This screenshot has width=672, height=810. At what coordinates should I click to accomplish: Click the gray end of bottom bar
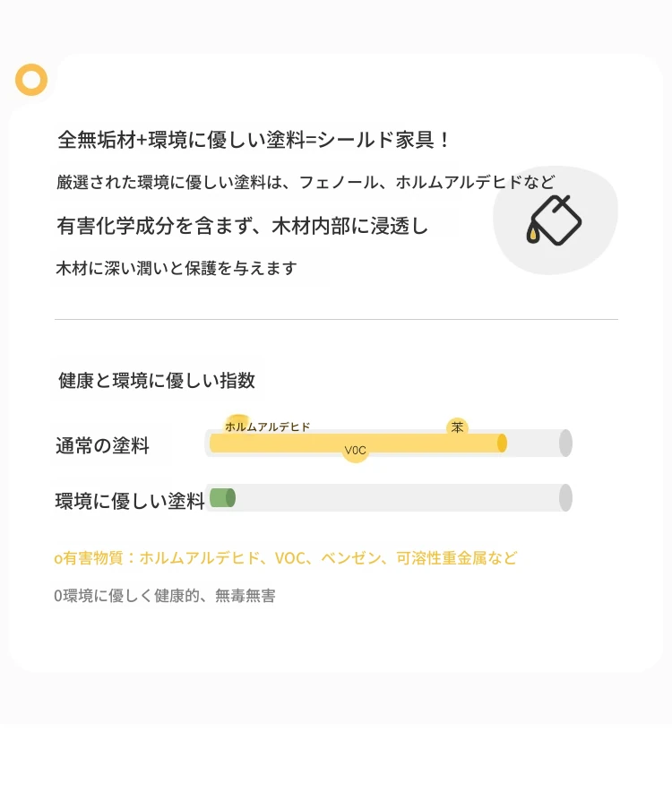pyautogui.click(x=565, y=498)
